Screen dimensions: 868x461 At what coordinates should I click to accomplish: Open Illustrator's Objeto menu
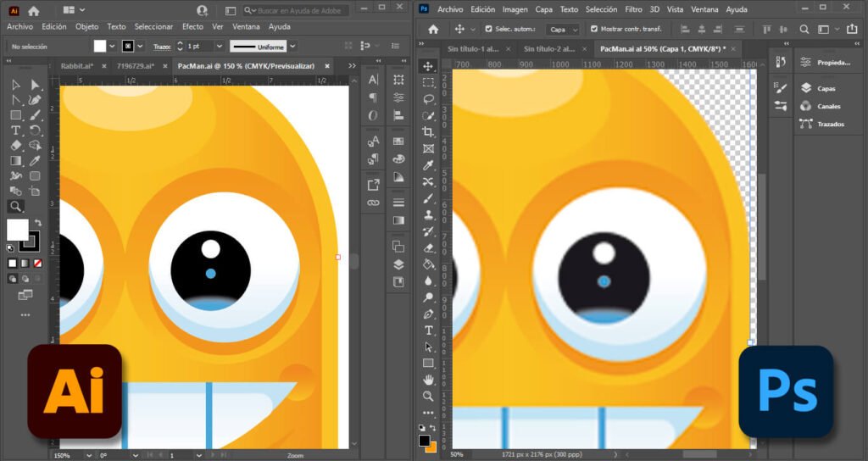coord(87,26)
